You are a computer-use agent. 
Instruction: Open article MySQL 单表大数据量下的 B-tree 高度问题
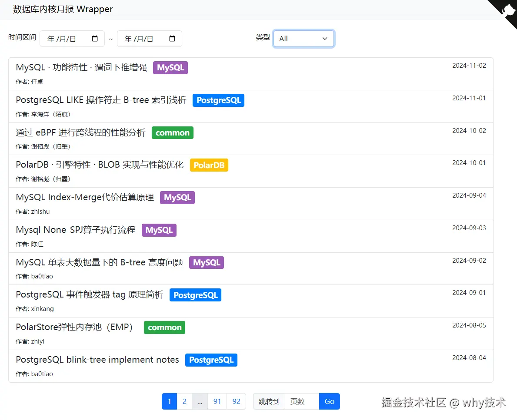(x=99, y=262)
